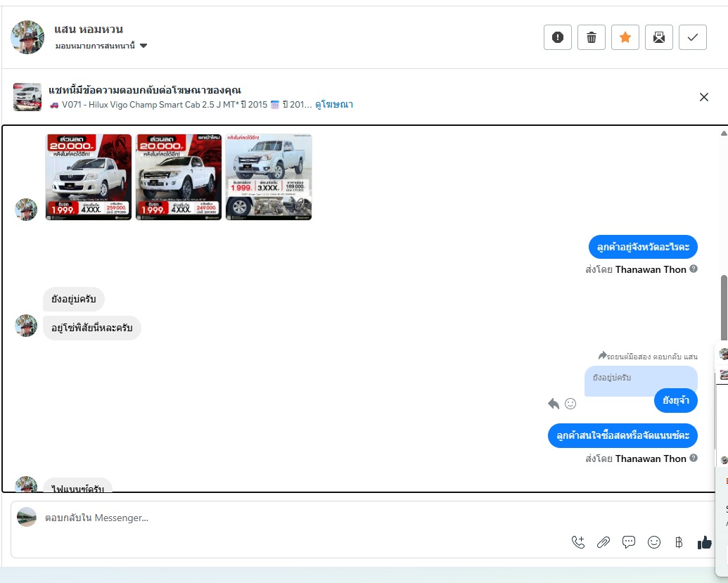Open the Vigo ad thumbnail in banner
Image resolution: width=728 pixels, height=583 pixels.
(x=27, y=97)
